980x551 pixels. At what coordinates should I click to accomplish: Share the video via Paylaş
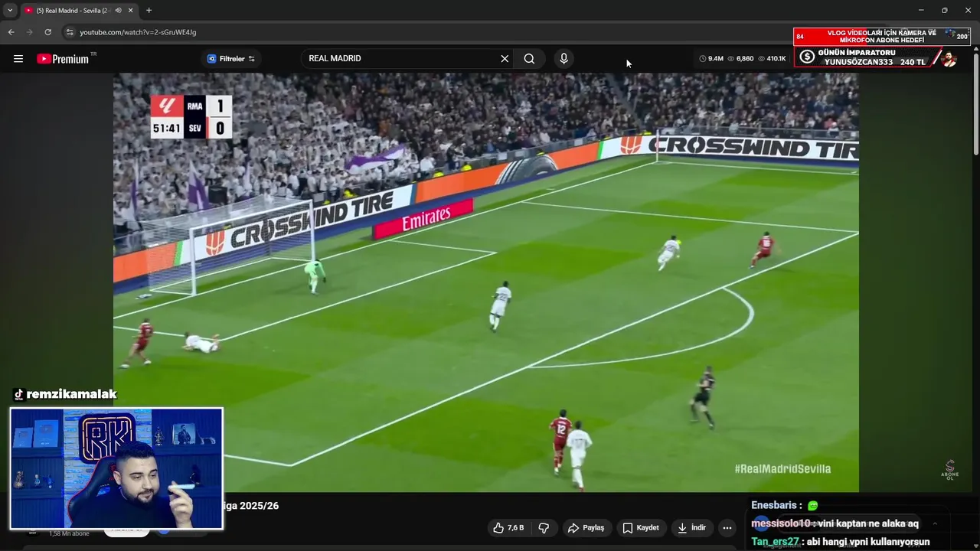[x=586, y=528]
